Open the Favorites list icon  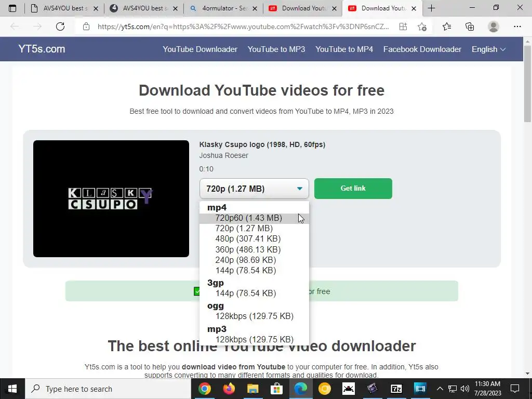447,26
